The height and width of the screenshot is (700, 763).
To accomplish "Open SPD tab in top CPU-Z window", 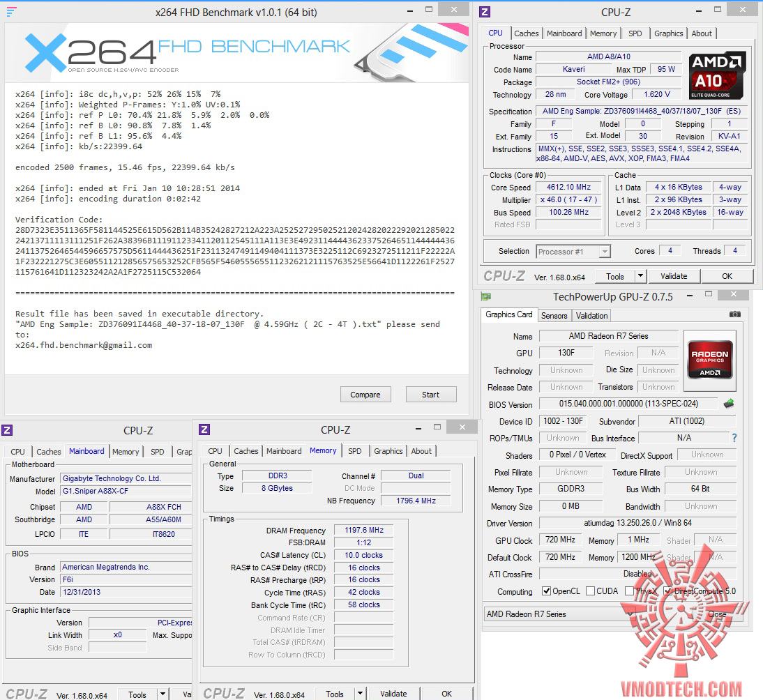I will click(635, 33).
